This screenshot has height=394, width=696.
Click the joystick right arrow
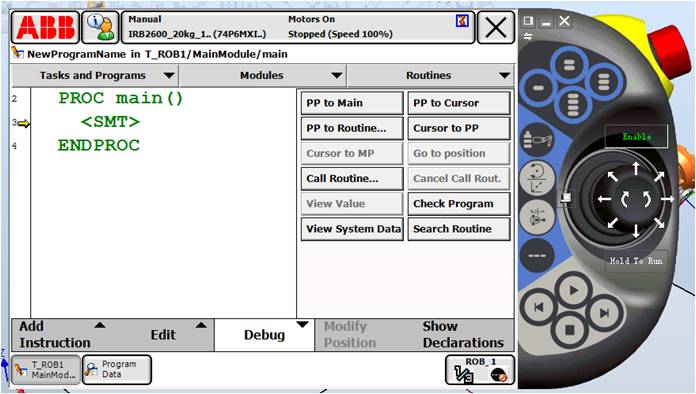point(667,199)
